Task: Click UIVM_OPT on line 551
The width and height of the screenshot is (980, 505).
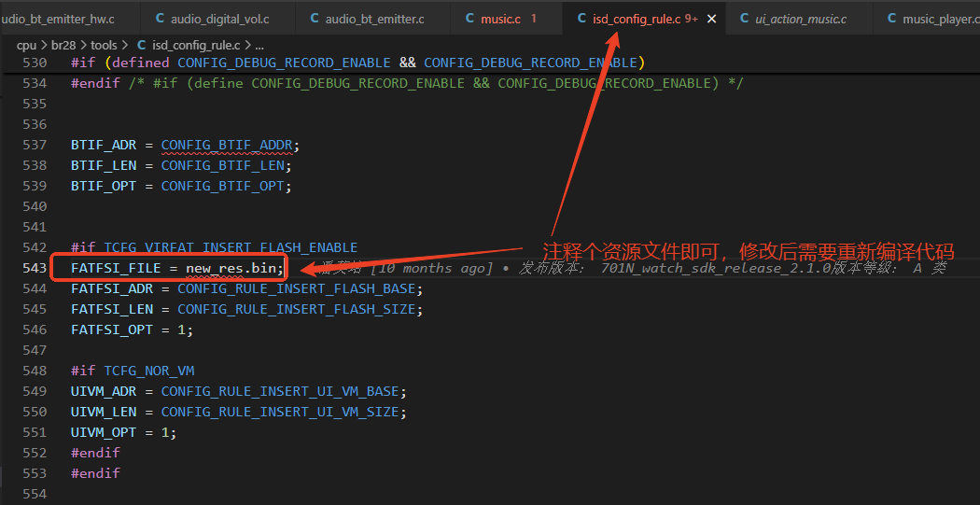Action: pos(104,432)
